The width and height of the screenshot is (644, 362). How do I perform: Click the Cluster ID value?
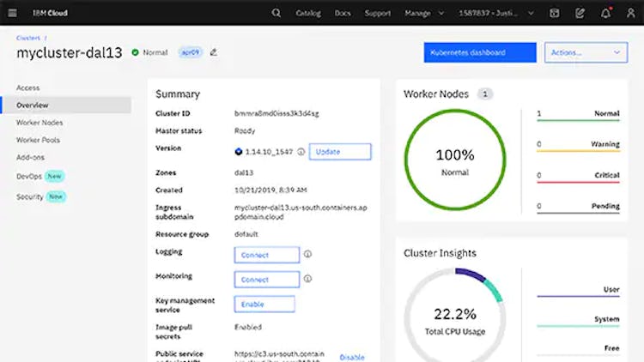click(276, 113)
